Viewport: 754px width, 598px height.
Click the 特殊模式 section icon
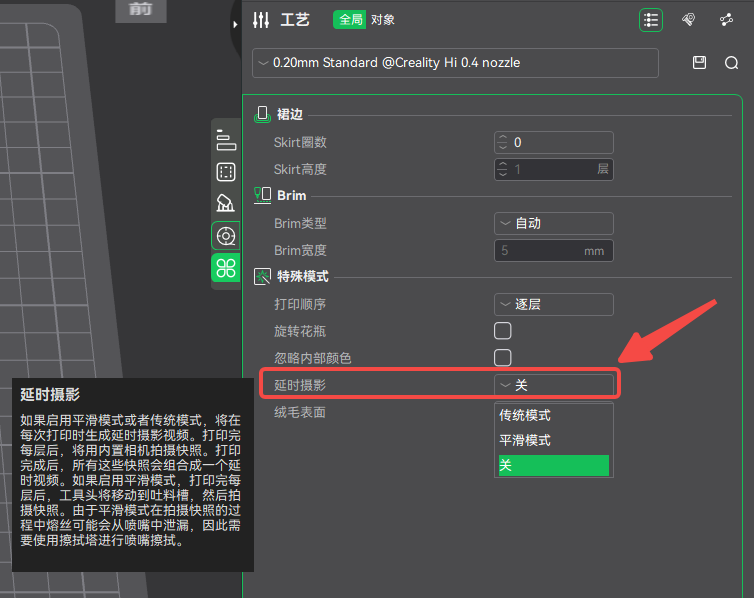[262, 276]
